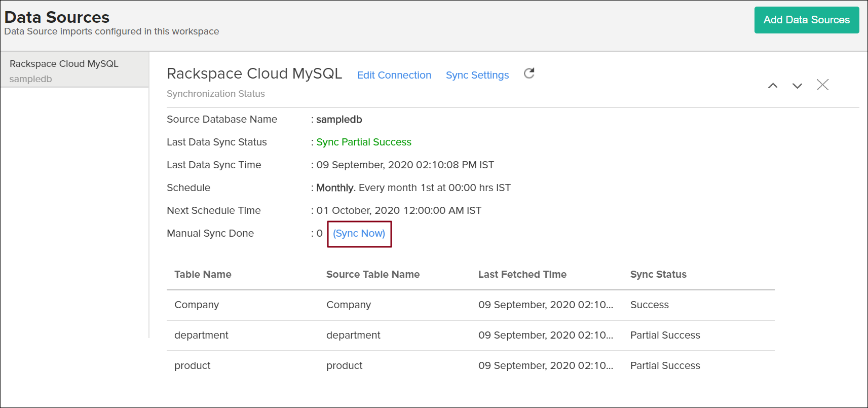The height and width of the screenshot is (408, 868).
Task: Select the product table row
Action: (192, 365)
